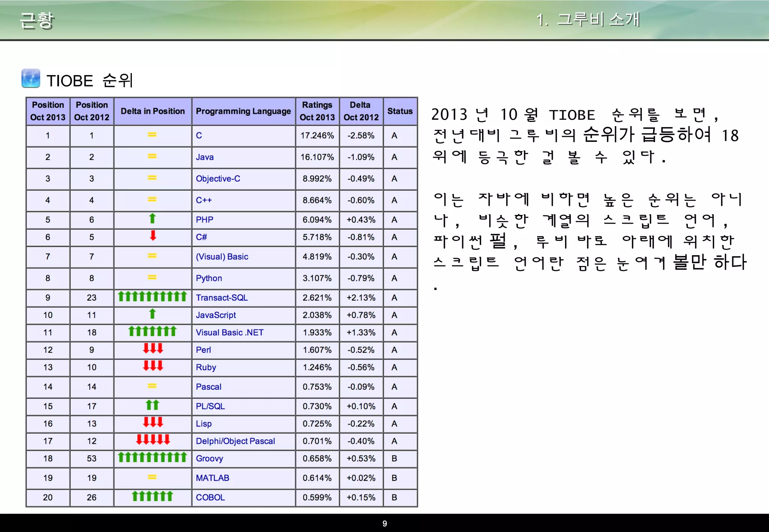The image size is (769, 532).
Task: Click the yellow equals sign in Python row
Action: click(152, 277)
